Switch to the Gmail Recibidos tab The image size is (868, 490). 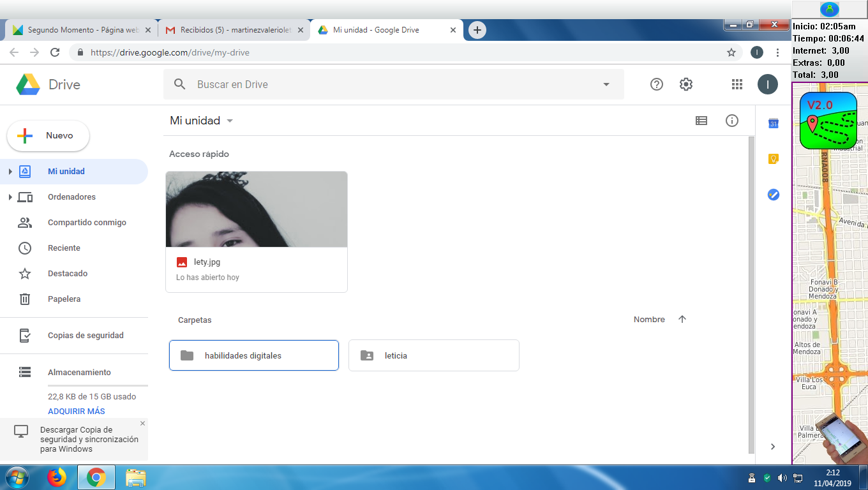click(x=233, y=30)
